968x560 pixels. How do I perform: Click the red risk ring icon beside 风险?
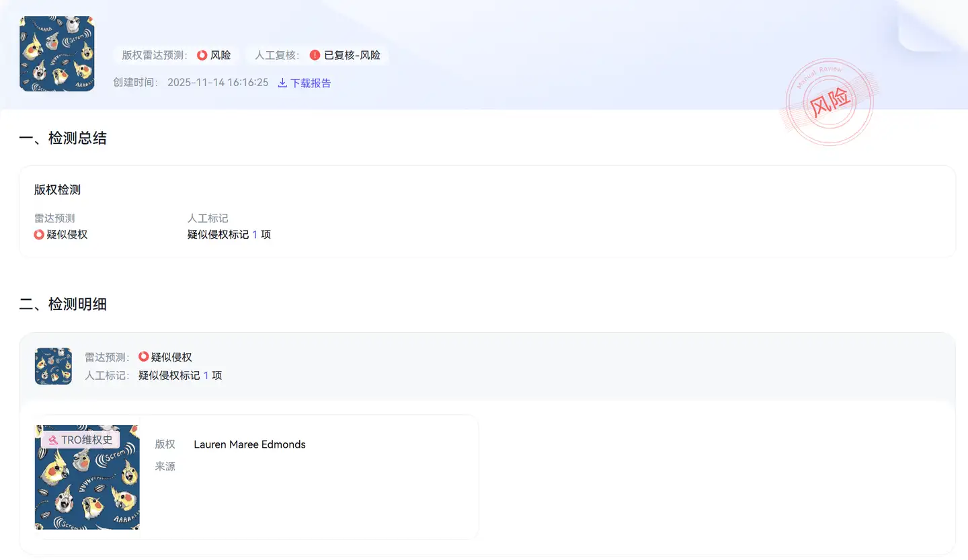[202, 55]
